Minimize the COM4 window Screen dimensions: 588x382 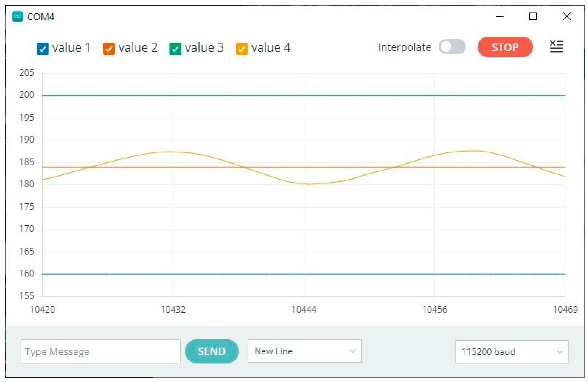500,17
